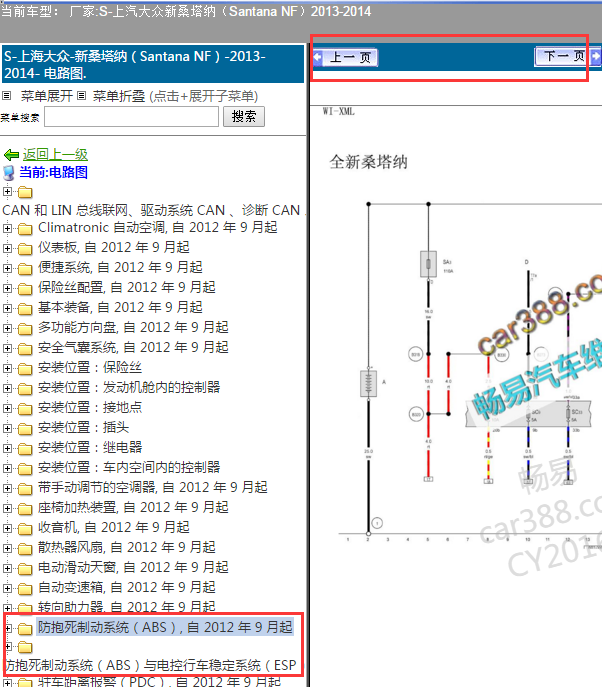Expand the 便捷系统 tree node

pyautogui.click(x=7, y=268)
